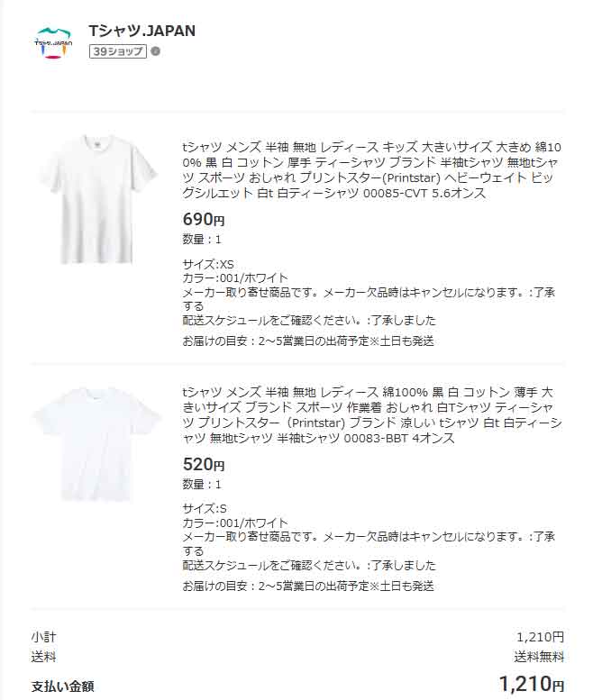Click the 支払い金額 total 1,210円
This screenshot has width=593, height=700.
(532, 684)
